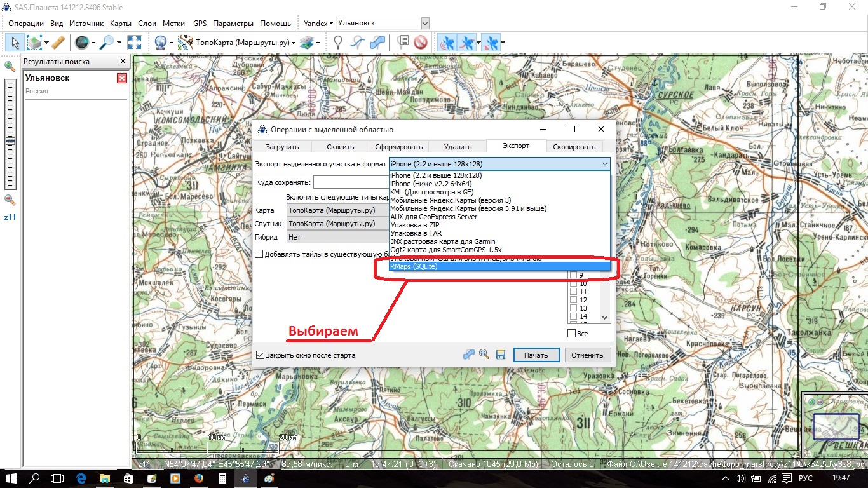Click the add placemark pin icon
Viewport: 868px width, 488px height.
pyautogui.click(x=339, y=43)
